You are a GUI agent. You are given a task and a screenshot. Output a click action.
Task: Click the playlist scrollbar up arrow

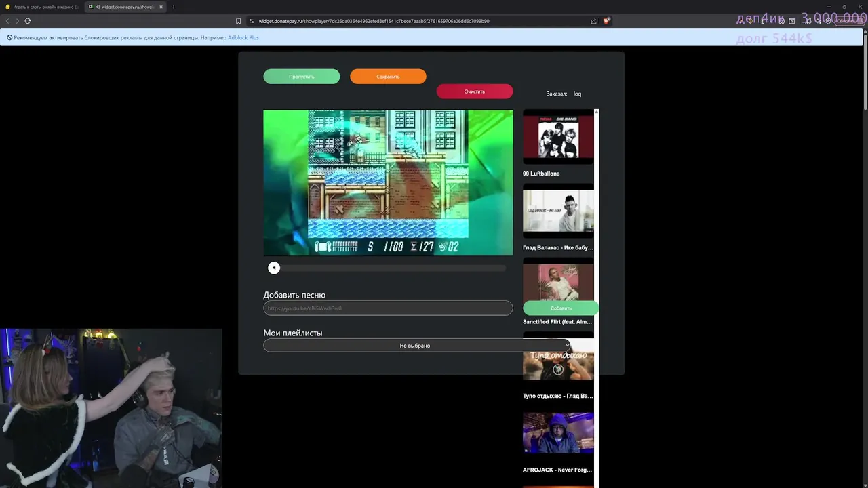pos(597,111)
